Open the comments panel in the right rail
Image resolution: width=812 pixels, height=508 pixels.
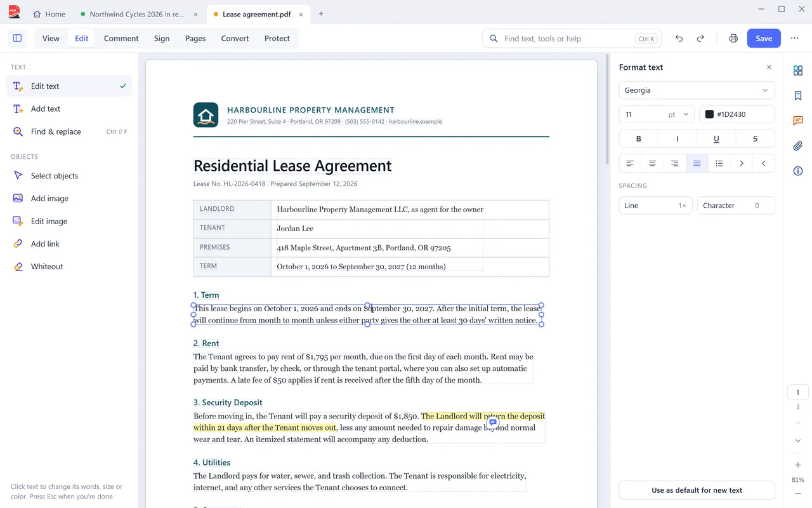coord(798,121)
